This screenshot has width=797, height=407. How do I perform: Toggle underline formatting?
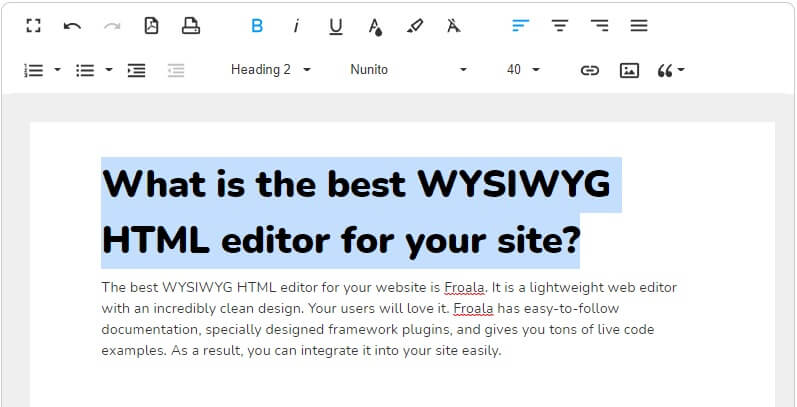pyautogui.click(x=335, y=26)
